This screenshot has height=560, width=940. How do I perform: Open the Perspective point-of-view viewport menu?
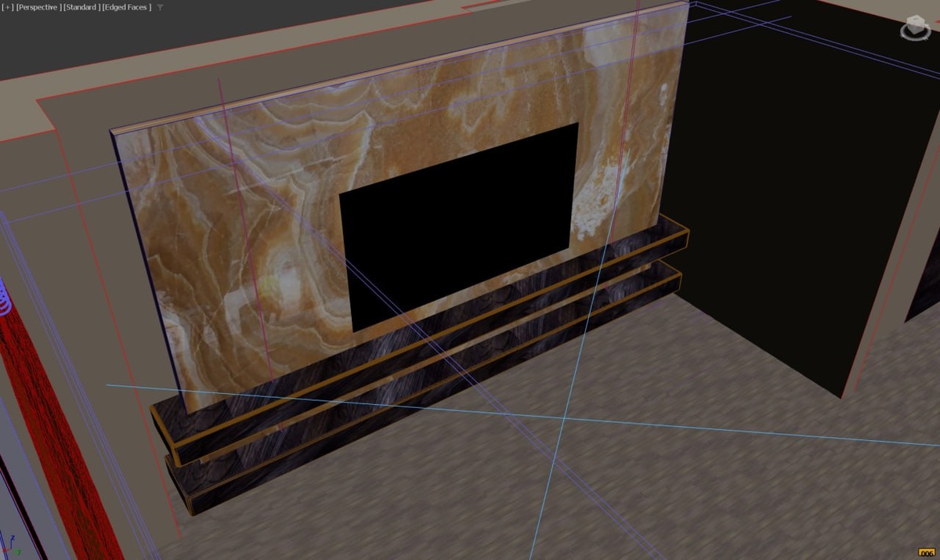(x=38, y=7)
